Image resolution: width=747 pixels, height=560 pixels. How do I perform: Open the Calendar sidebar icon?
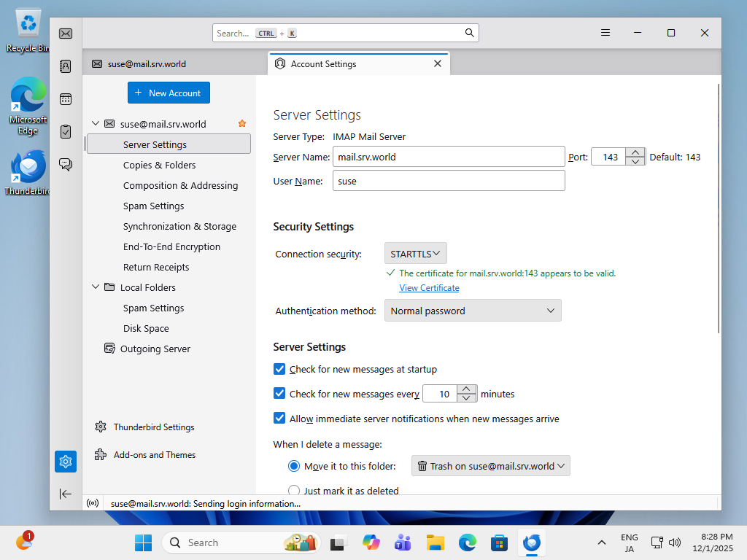(x=66, y=99)
